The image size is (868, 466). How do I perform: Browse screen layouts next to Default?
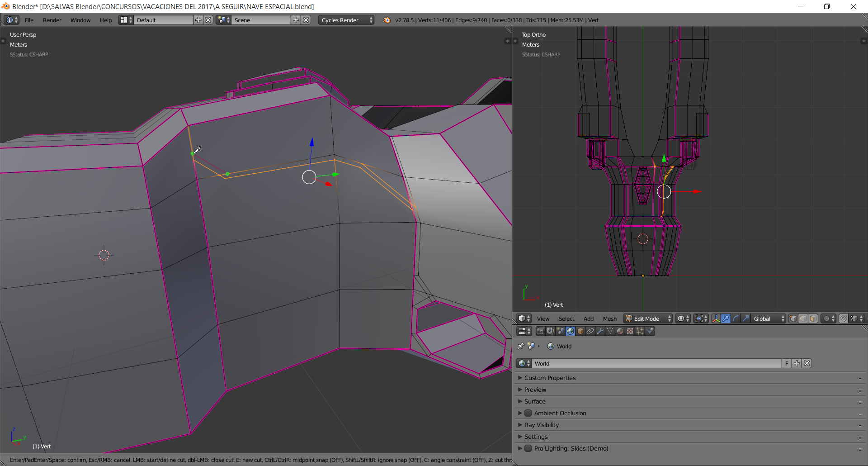(126, 20)
